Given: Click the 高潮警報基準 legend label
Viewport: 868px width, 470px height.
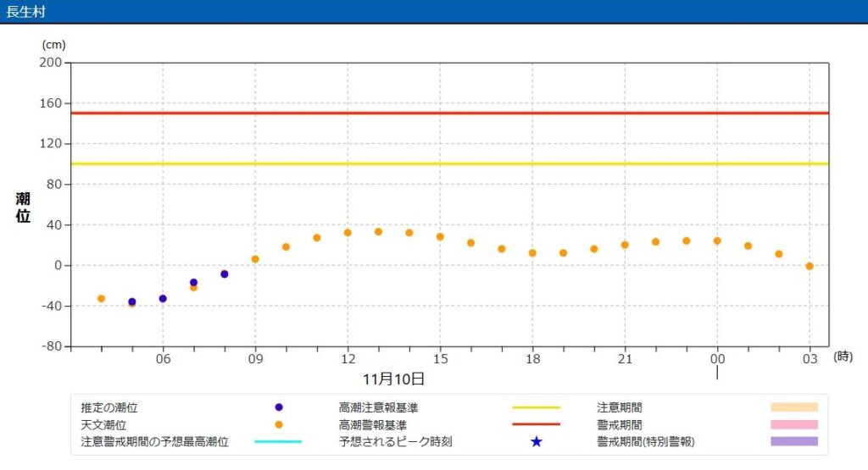Looking at the screenshot, I should (x=373, y=424).
